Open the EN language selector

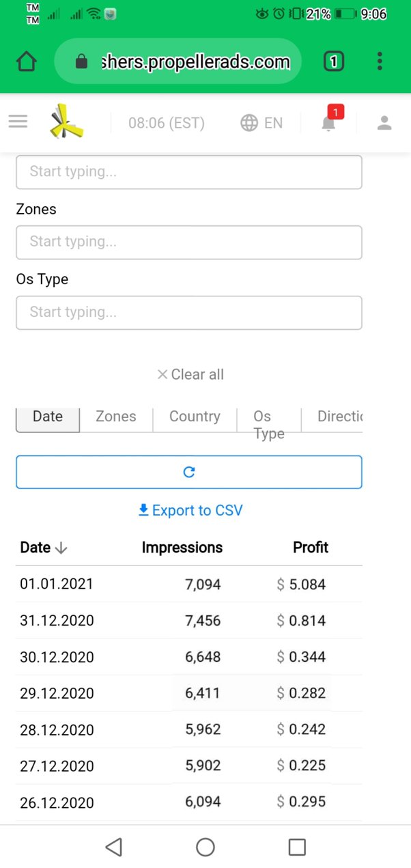point(261,123)
